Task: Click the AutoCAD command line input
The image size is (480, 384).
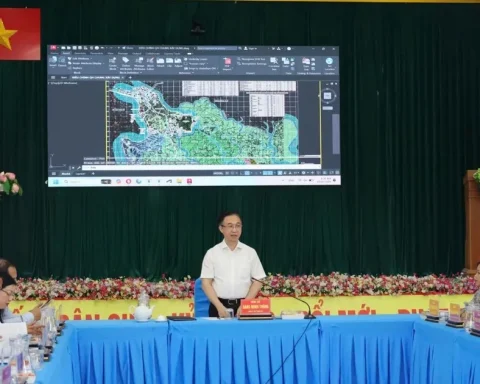Action: coord(200,168)
